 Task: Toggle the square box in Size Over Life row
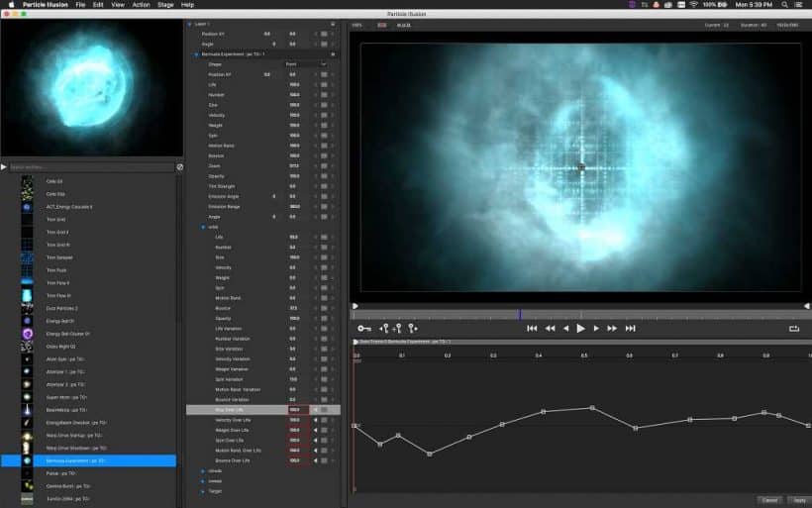(x=324, y=410)
